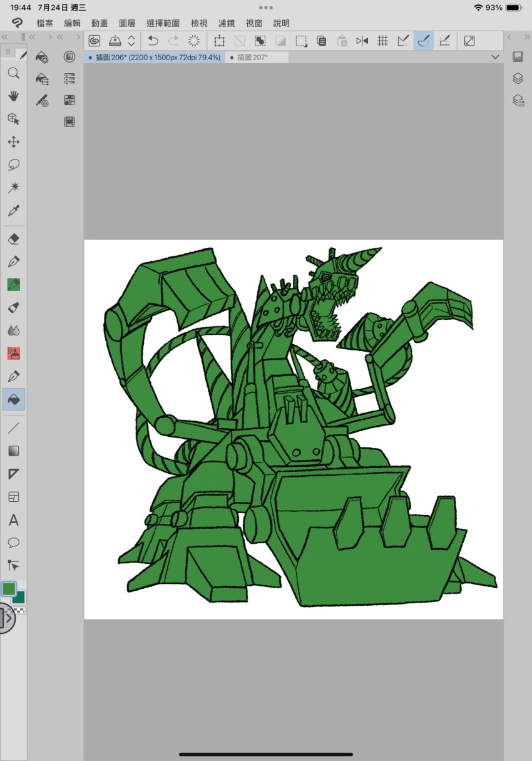
Task: Open the Sub Tool detail palette icon
Action: (x=42, y=58)
